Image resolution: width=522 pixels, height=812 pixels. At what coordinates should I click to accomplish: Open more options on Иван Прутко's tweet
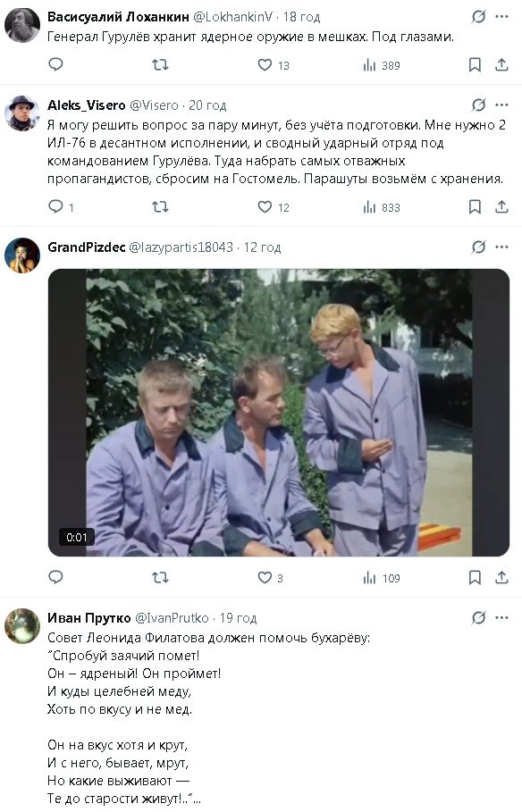pos(501,617)
